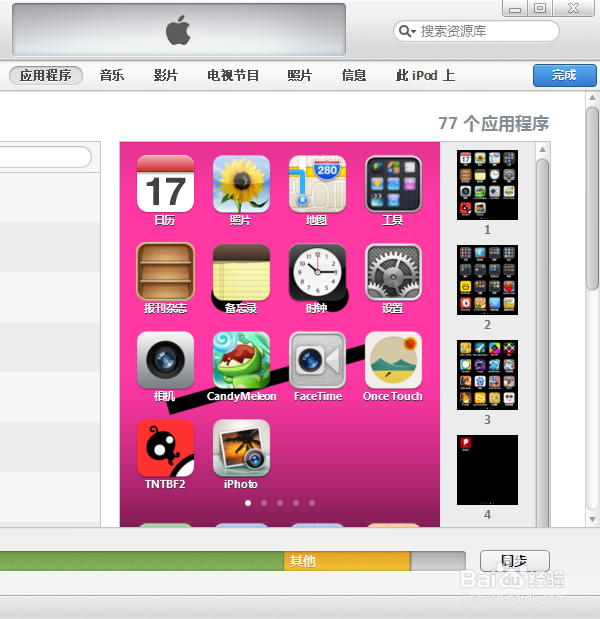Click the last page indicator dot
This screenshot has width=600, height=619.
click(x=312, y=503)
